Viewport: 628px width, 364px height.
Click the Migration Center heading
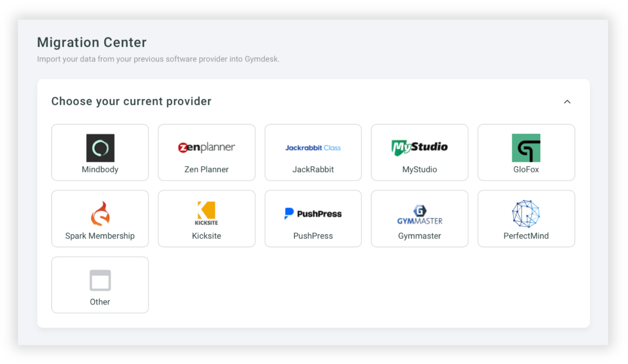[91, 42]
